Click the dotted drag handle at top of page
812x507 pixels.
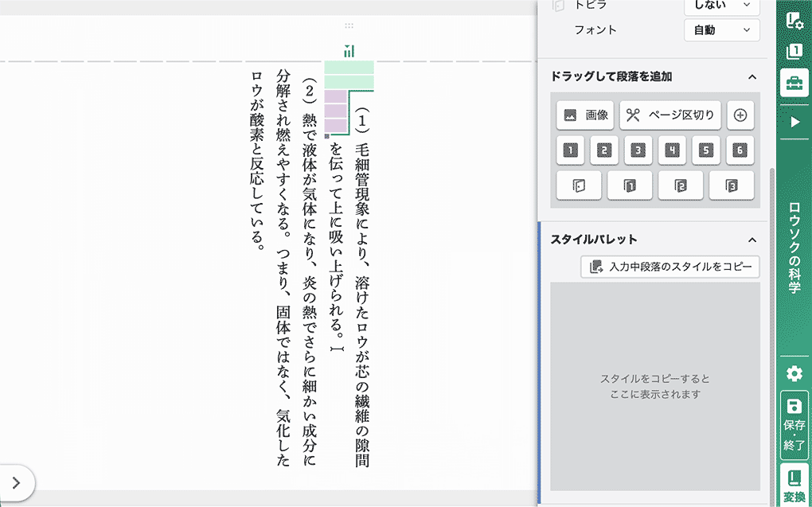[349, 25]
